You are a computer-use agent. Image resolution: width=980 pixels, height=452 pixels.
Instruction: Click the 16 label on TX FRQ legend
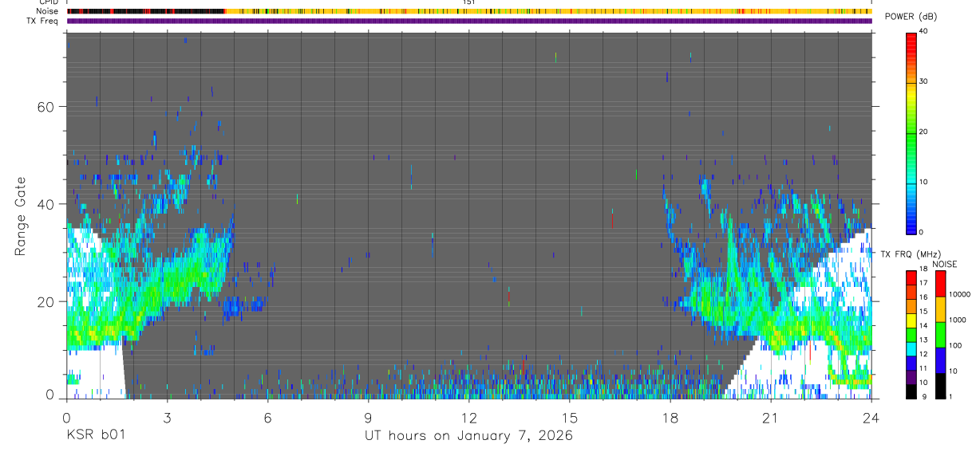point(923,297)
